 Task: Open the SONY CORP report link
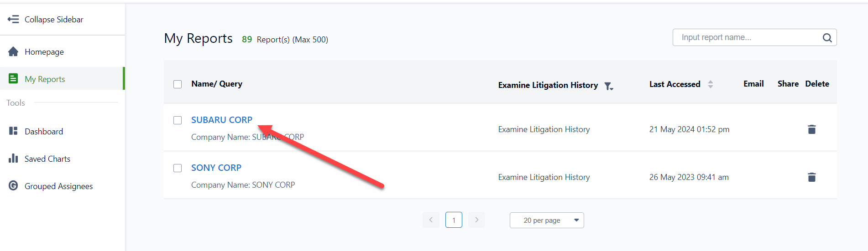(x=216, y=168)
